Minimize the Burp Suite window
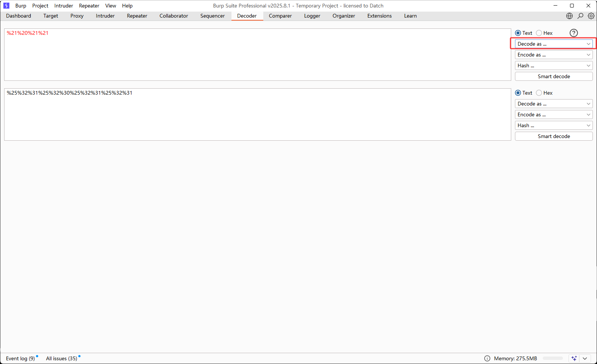The height and width of the screenshot is (364, 597). pyautogui.click(x=555, y=6)
